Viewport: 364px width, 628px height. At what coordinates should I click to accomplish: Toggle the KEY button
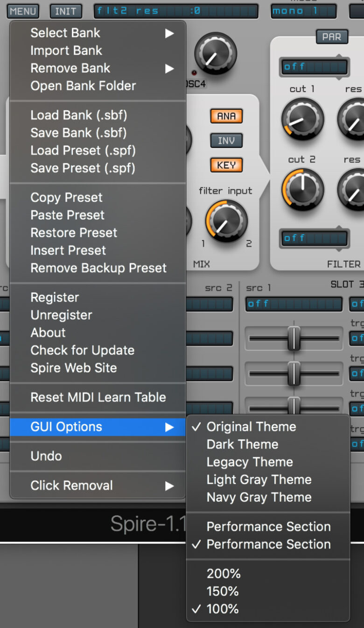tap(226, 164)
